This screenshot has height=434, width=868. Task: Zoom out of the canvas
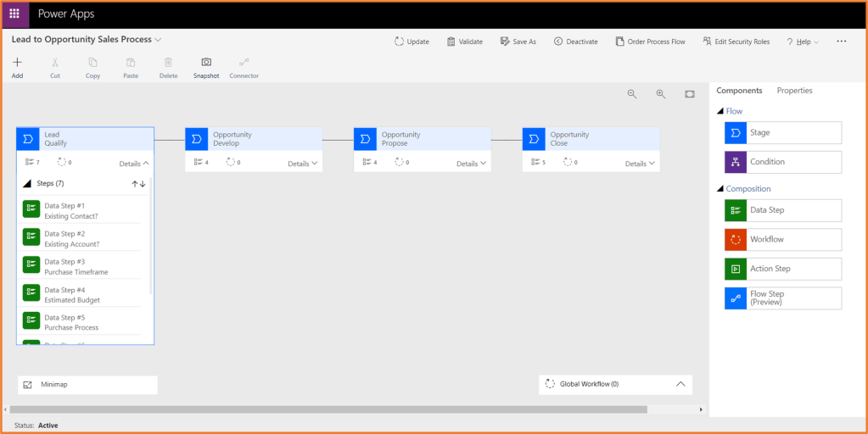(x=632, y=94)
